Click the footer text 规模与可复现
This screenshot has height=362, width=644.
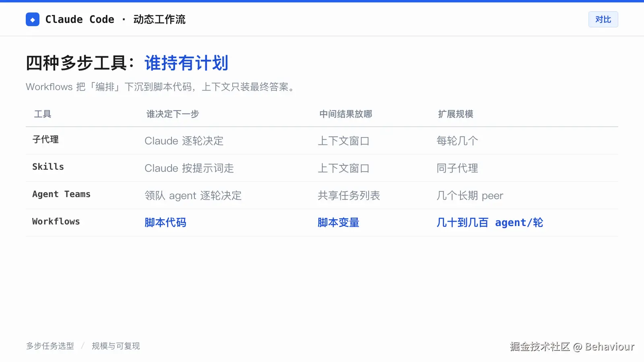click(x=116, y=346)
